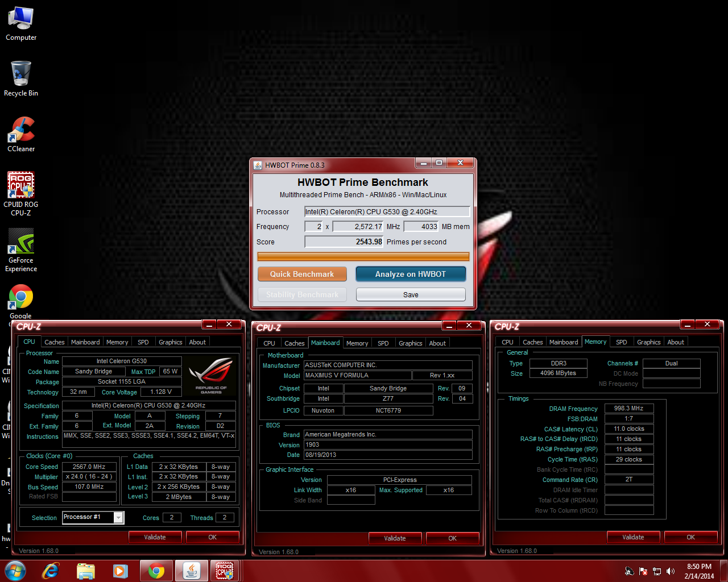
Task: Show desktop via taskbar corner button
Action: (x=723, y=571)
